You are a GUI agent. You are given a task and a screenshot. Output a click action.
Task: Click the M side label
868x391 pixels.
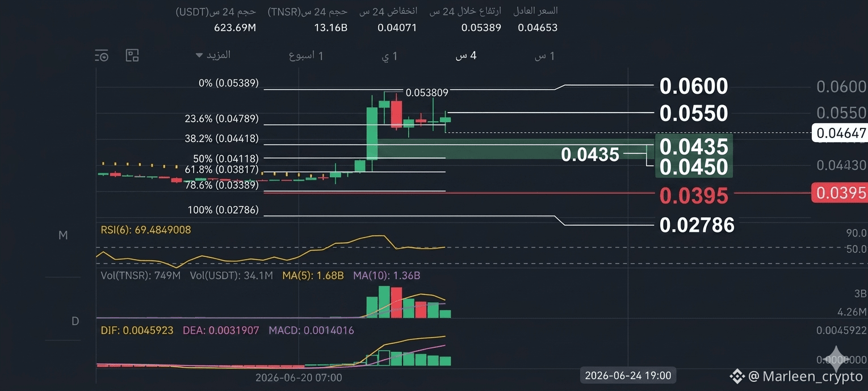point(63,235)
